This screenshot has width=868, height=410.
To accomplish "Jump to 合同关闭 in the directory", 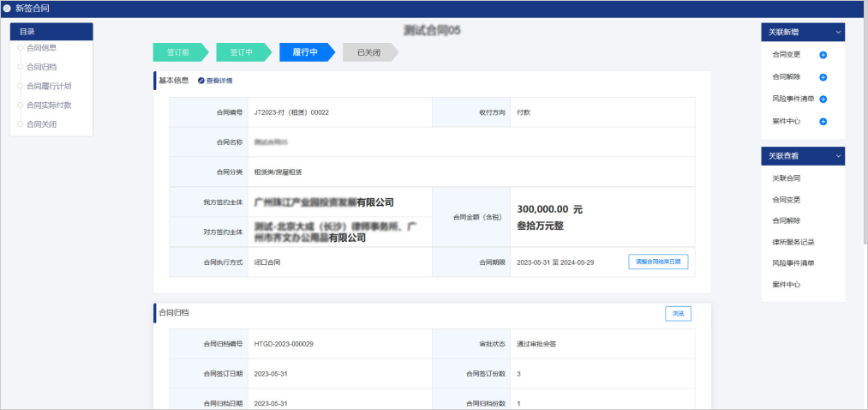I will (41, 124).
